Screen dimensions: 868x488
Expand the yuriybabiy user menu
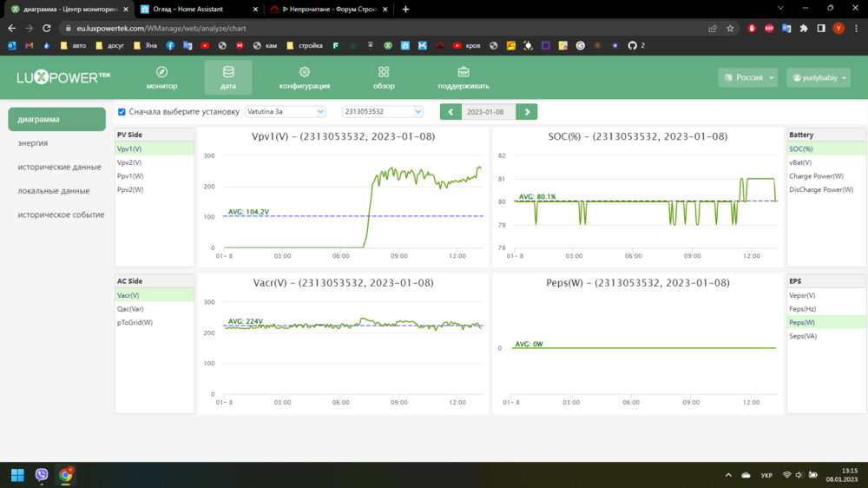point(819,78)
